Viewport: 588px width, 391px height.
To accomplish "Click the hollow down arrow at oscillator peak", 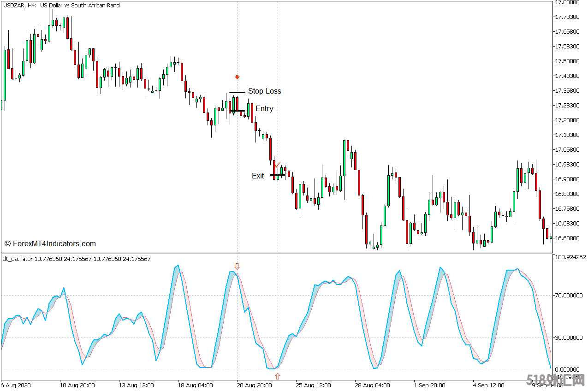I will [237, 267].
